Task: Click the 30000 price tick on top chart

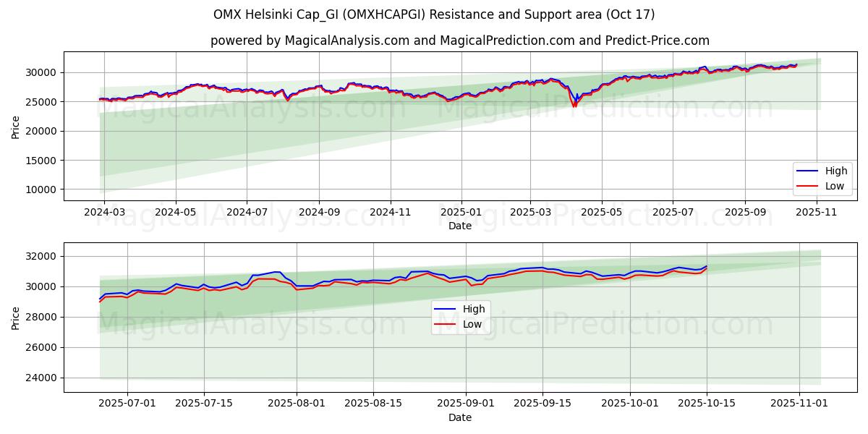Action: (x=42, y=72)
